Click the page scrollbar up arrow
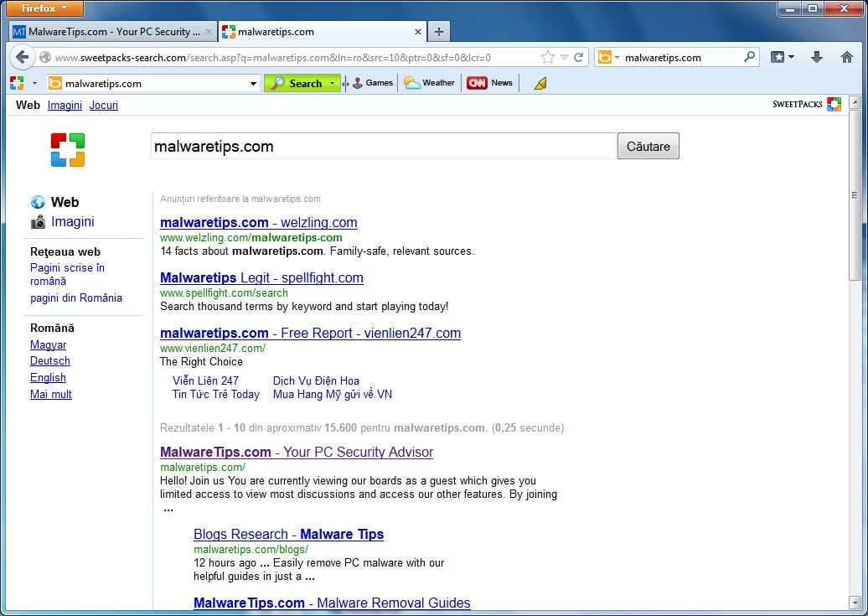The width and height of the screenshot is (868, 616). pos(855,102)
